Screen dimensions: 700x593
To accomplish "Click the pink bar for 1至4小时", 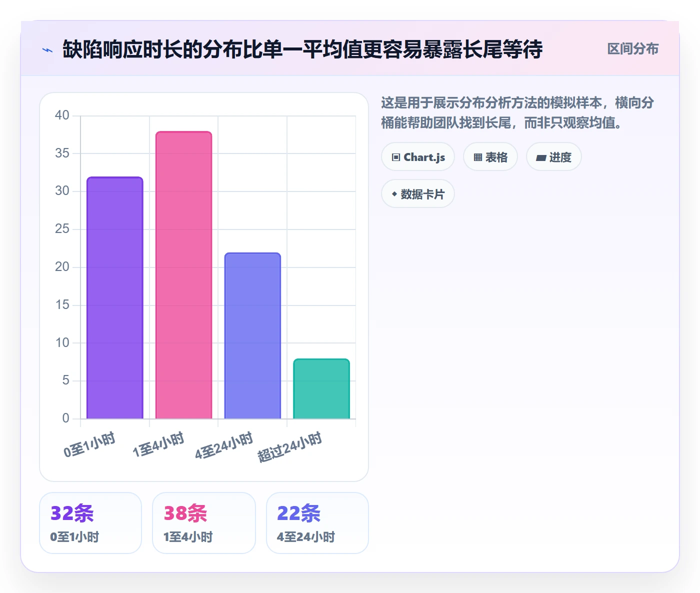I will [184, 275].
